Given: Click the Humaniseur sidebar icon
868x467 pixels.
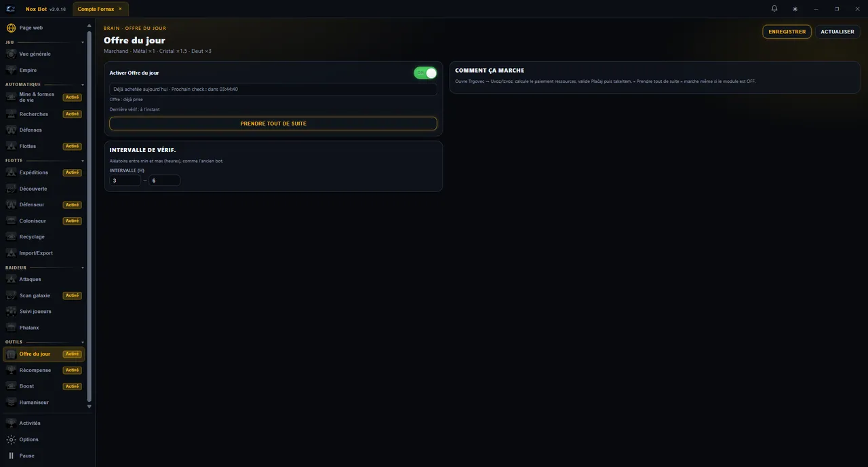Looking at the screenshot, I should pos(11,402).
